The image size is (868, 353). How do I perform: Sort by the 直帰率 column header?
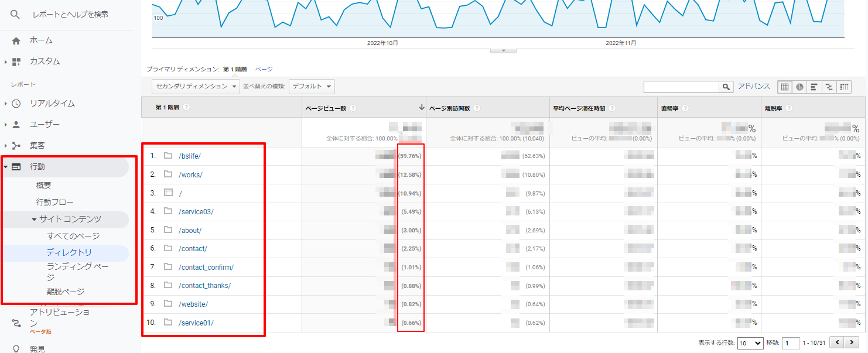[x=671, y=108]
